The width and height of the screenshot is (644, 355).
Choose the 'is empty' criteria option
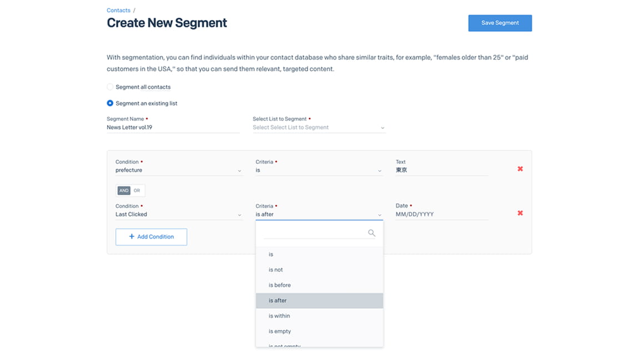(x=279, y=331)
